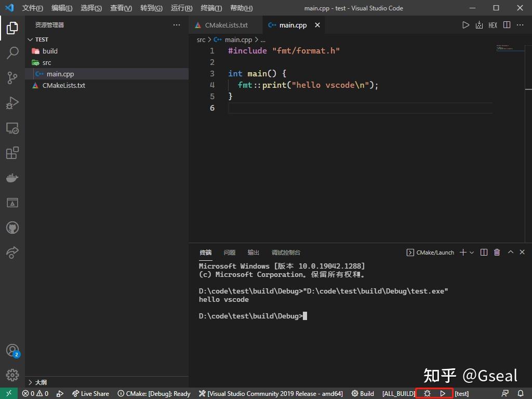Select Visual Studio Community 2019 kit

coord(271,394)
